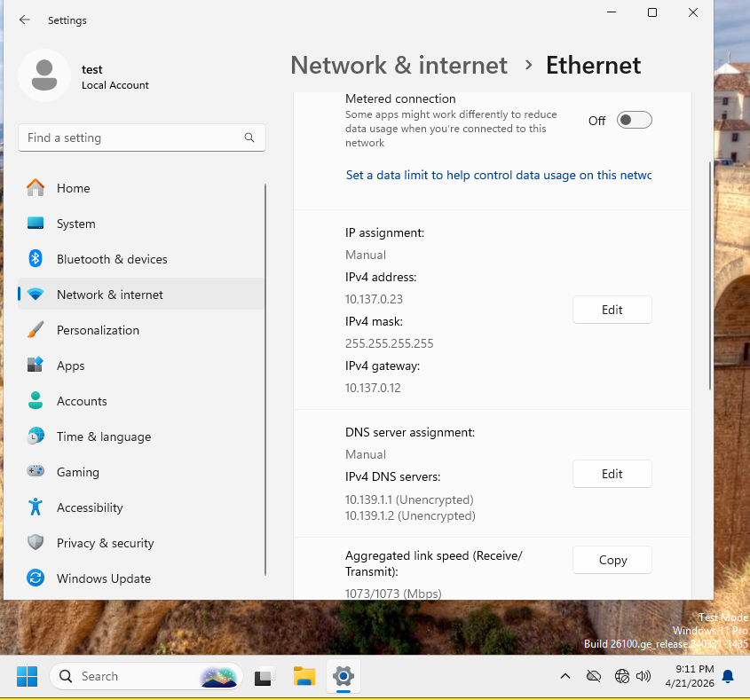Select Accounts in the sidebar
This screenshot has width=750, height=700.
[x=82, y=401]
